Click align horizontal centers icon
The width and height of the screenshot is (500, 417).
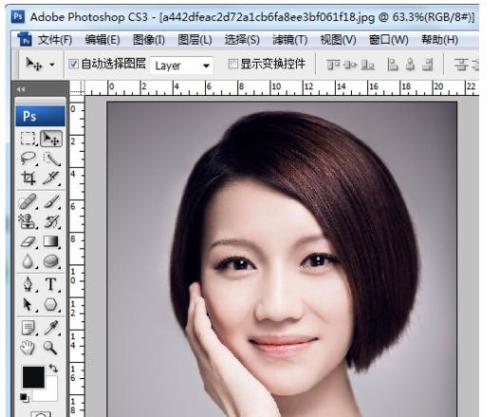410,65
